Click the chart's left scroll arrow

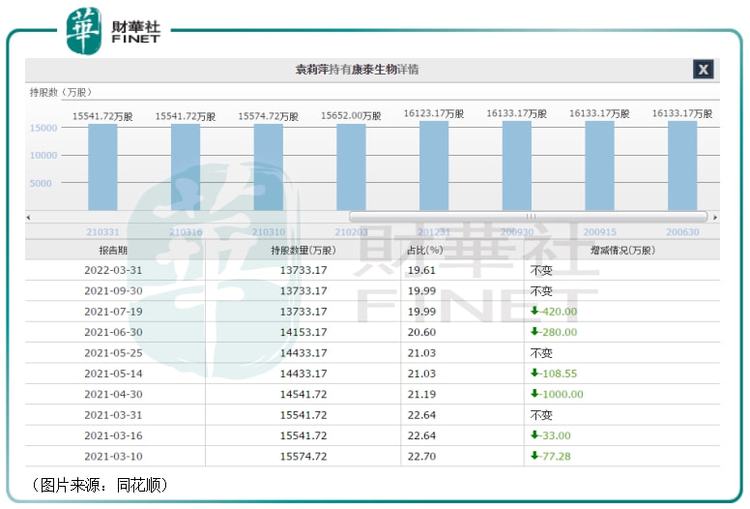(x=29, y=217)
